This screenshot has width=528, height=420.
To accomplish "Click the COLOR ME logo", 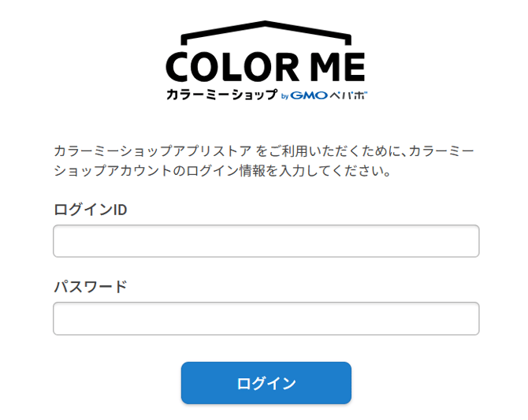I will click(x=266, y=63).
